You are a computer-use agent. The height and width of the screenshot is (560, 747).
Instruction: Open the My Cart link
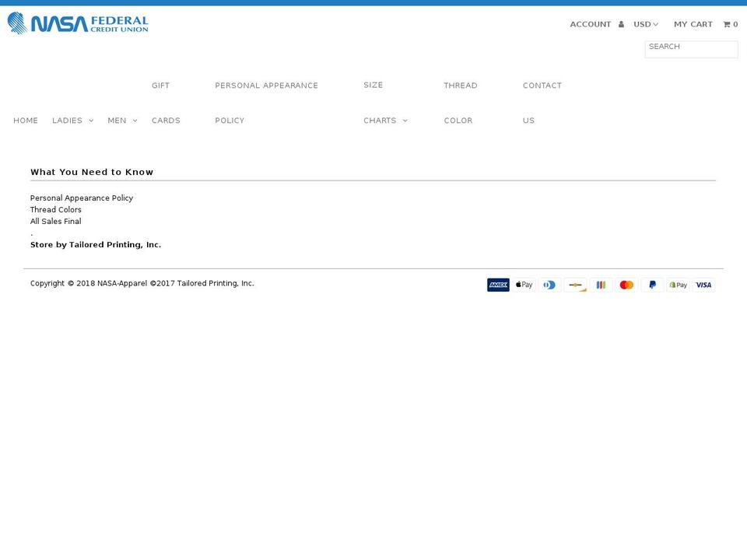point(693,24)
